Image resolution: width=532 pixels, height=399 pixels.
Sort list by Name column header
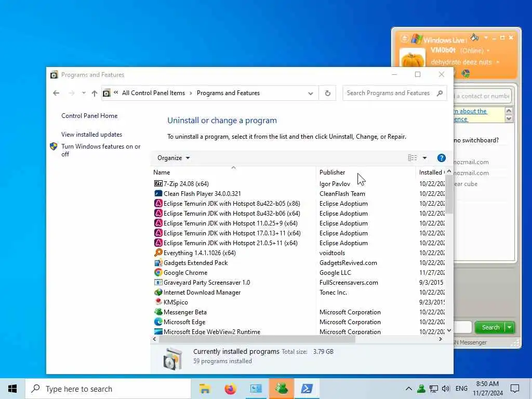click(x=233, y=172)
